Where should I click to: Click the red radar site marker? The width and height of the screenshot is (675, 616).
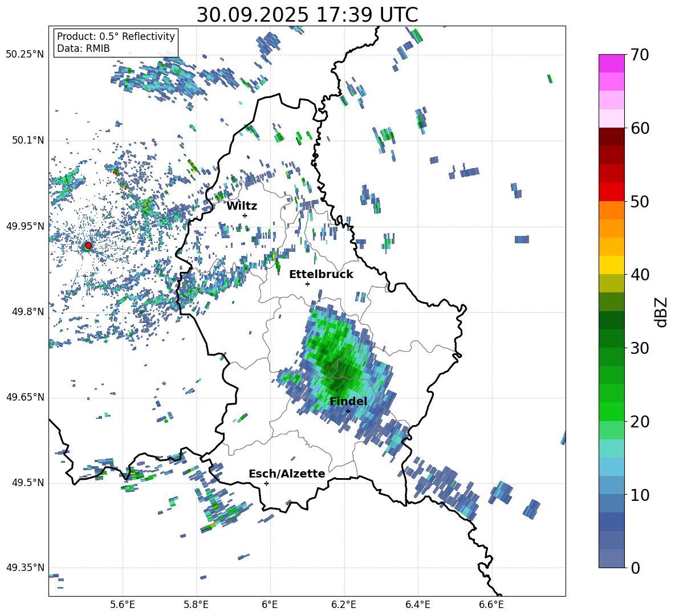pos(88,246)
